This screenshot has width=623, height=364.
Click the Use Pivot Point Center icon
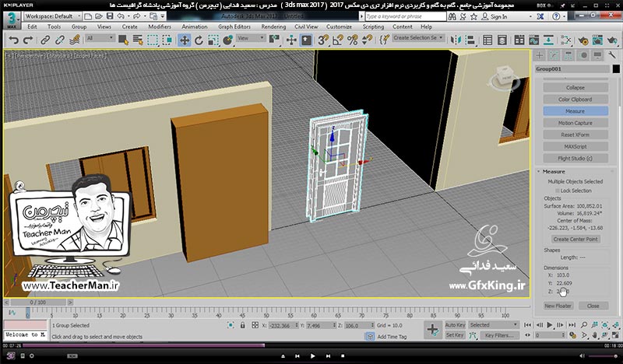274,40
